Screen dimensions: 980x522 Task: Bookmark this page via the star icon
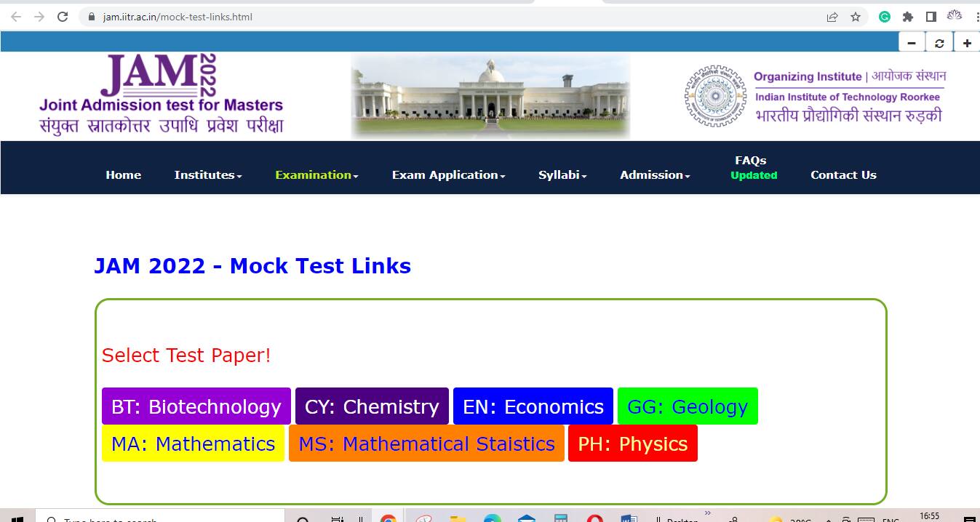point(856,16)
